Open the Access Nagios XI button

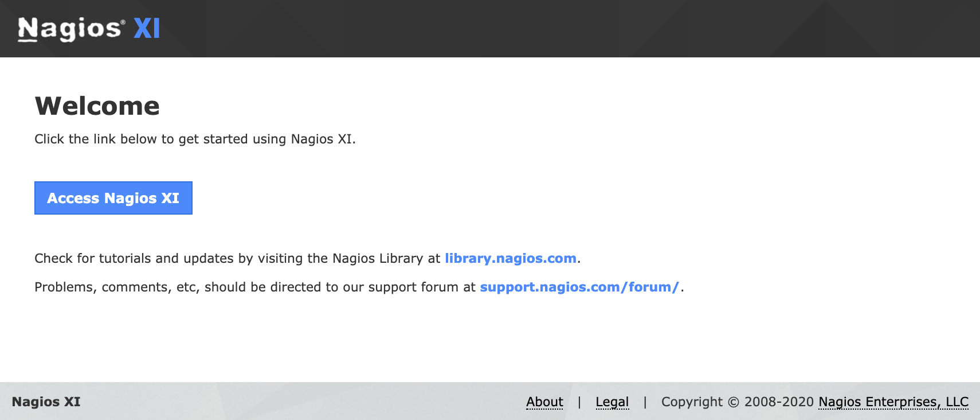click(x=113, y=198)
